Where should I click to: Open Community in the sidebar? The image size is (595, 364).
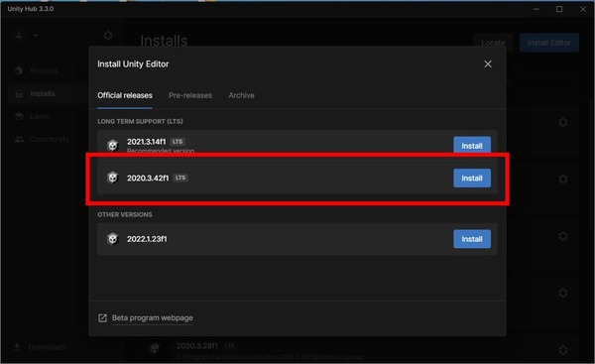[x=50, y=139]
